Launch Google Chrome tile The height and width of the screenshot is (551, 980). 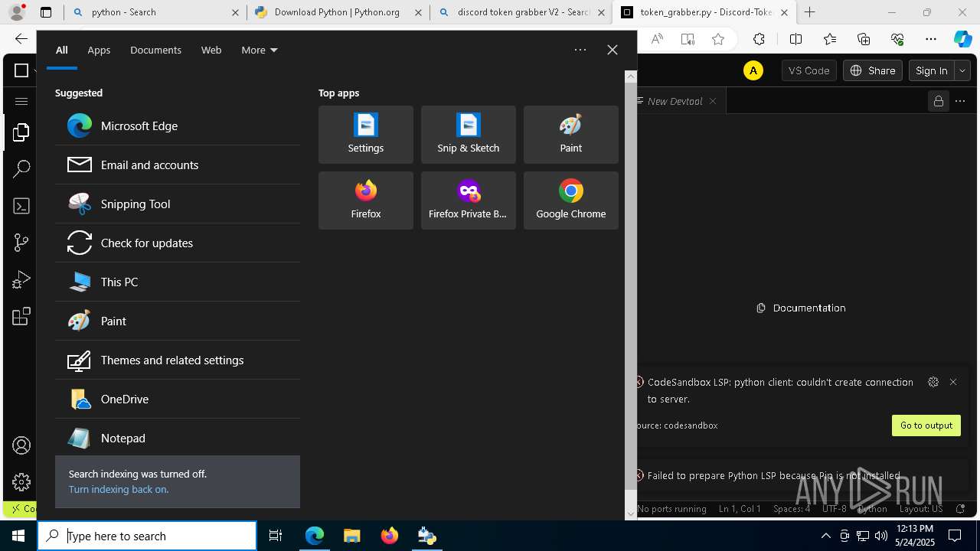[x=571, y=201]
